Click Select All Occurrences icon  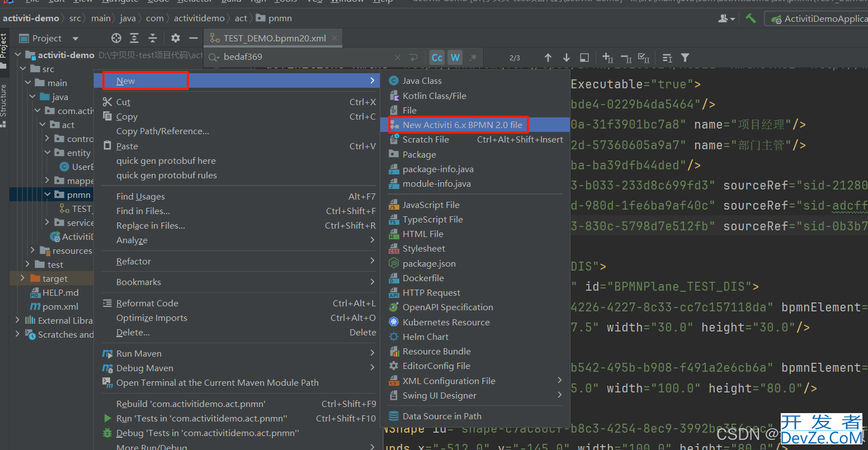644,58
